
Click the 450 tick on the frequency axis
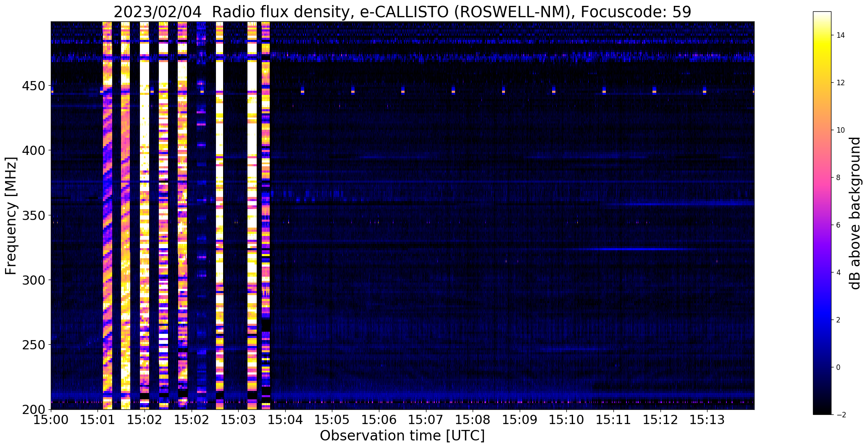coord(34,86)
